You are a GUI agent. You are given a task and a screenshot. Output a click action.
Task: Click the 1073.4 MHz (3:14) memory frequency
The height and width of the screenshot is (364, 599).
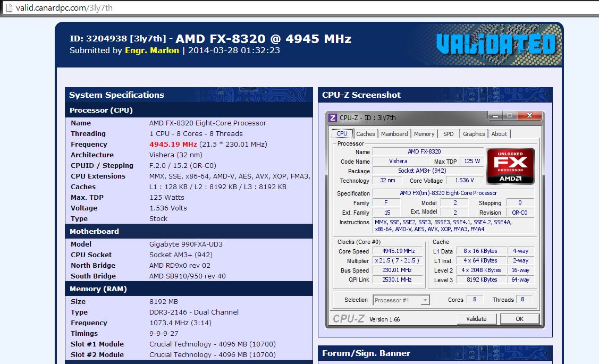click(180, 323)
